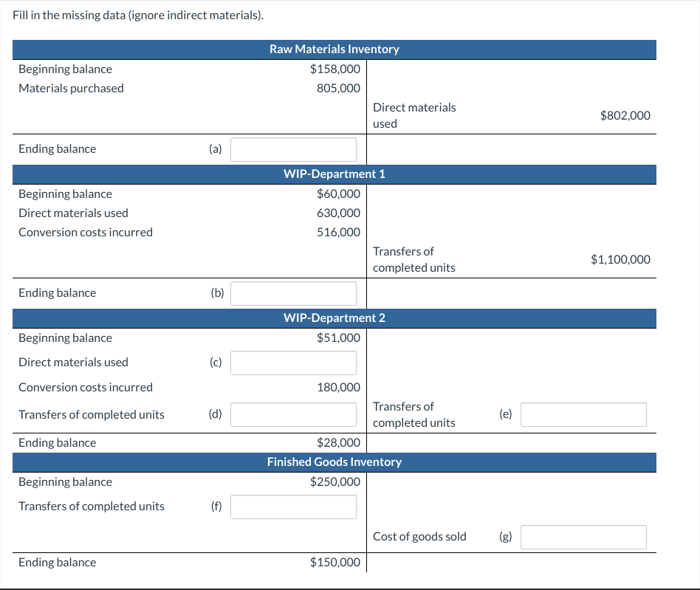The width and height of the screenshot is (700, 590).
Task: Click the input field labeled (b)
Action: pyautogui.click(x=293, y=293)
